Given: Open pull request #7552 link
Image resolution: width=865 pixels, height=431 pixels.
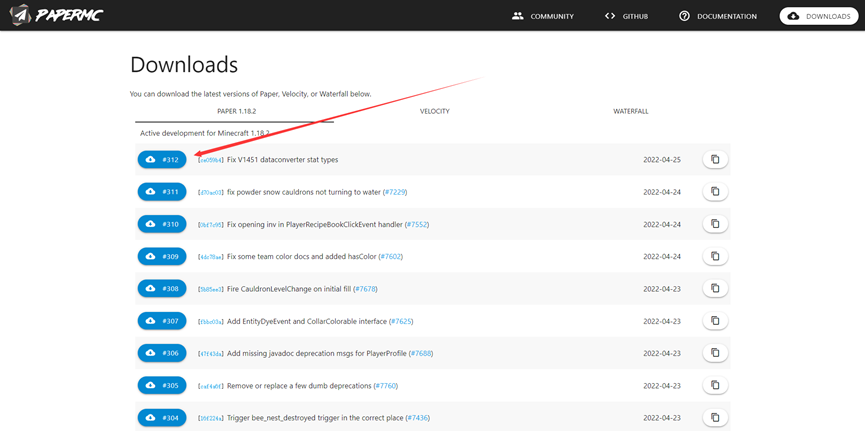Looking at the screenshot, I should (x=416, y=225).
